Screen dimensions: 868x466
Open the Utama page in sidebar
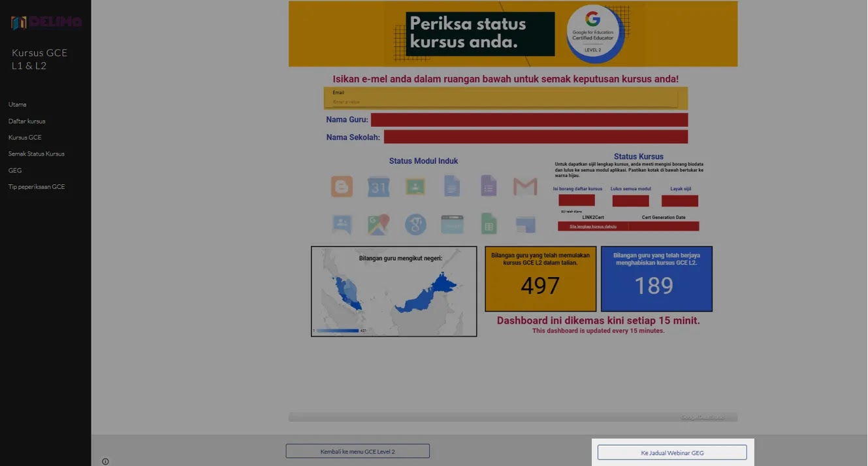tap(18, 105)
